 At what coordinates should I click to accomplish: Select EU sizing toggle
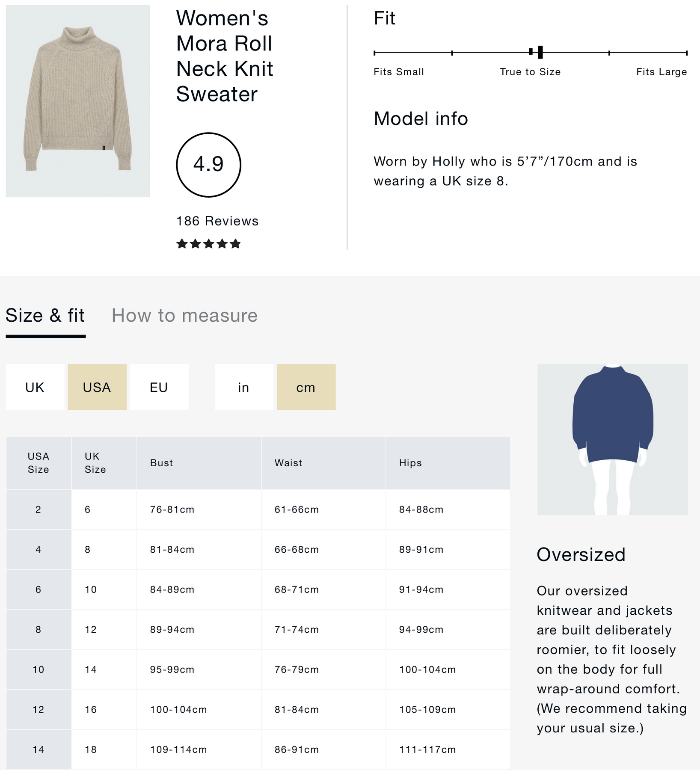pos(159,387)
